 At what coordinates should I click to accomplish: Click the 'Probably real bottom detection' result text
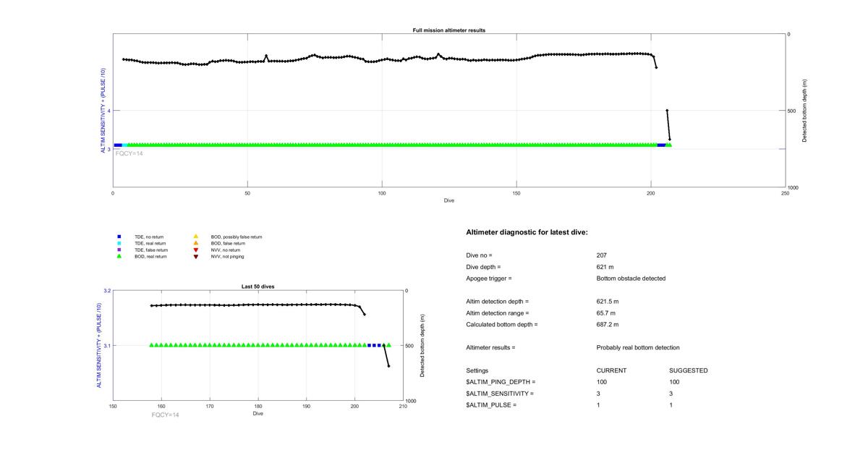638,348
